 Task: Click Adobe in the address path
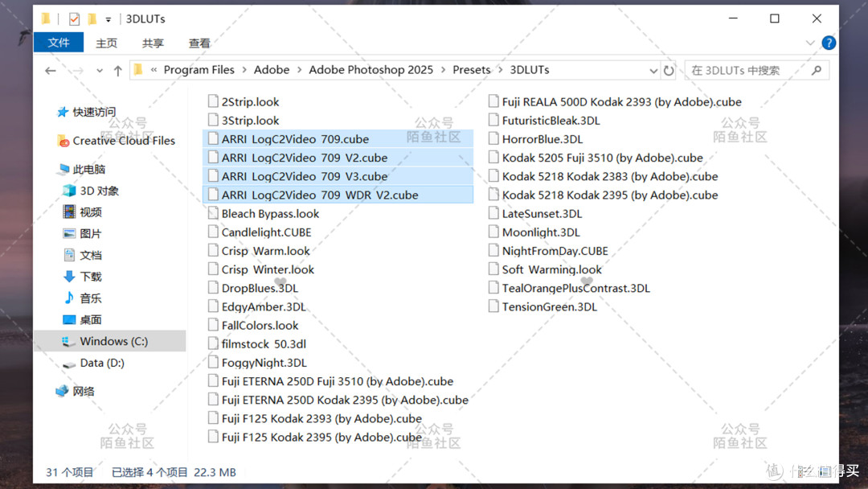coord(272,70)
